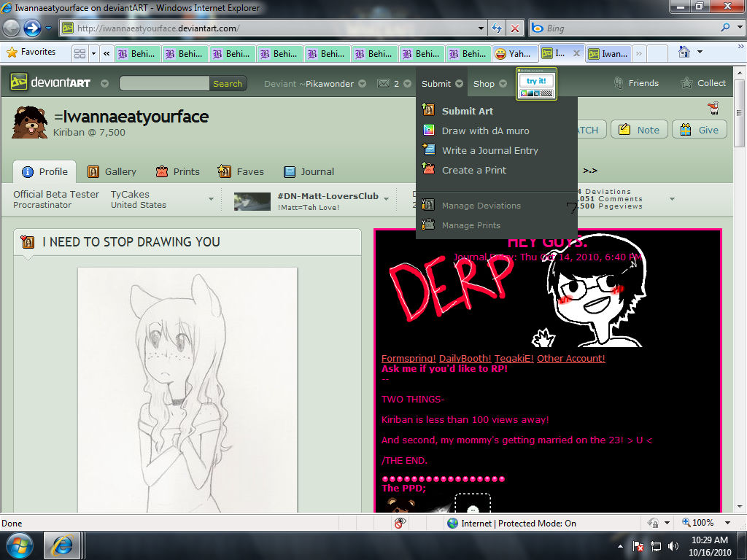Image resolution: width=747 pixels, height=560 pixels.
Task: Click the Quick Tabs grid icon
Action: [x=80, y=53]
